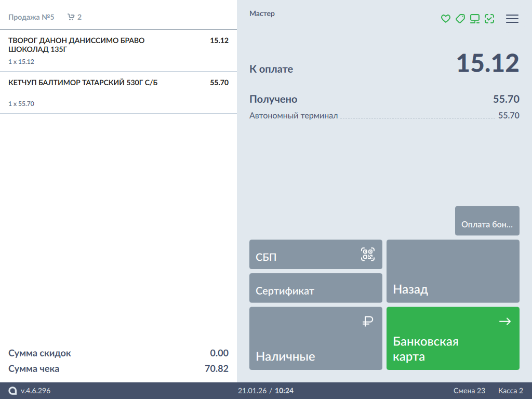Image resolution: width=532 pixels, height=399 pixels.
Task: Pay with Сертификат
Action: (x=315, y=288)
